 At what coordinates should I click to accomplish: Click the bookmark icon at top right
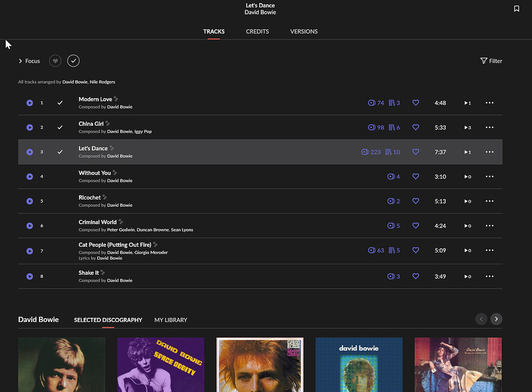click(516, 8)
